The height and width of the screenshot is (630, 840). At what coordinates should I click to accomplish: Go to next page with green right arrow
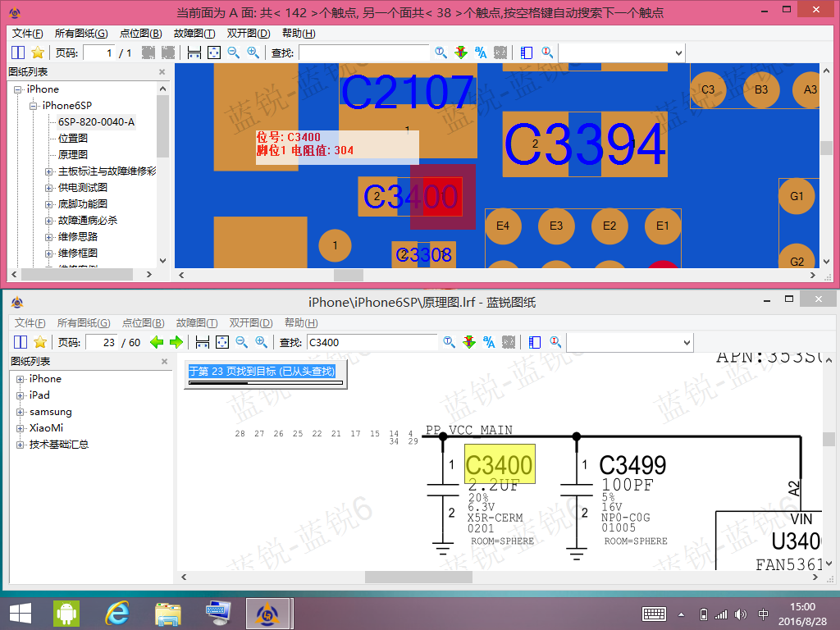pos(176,342)
